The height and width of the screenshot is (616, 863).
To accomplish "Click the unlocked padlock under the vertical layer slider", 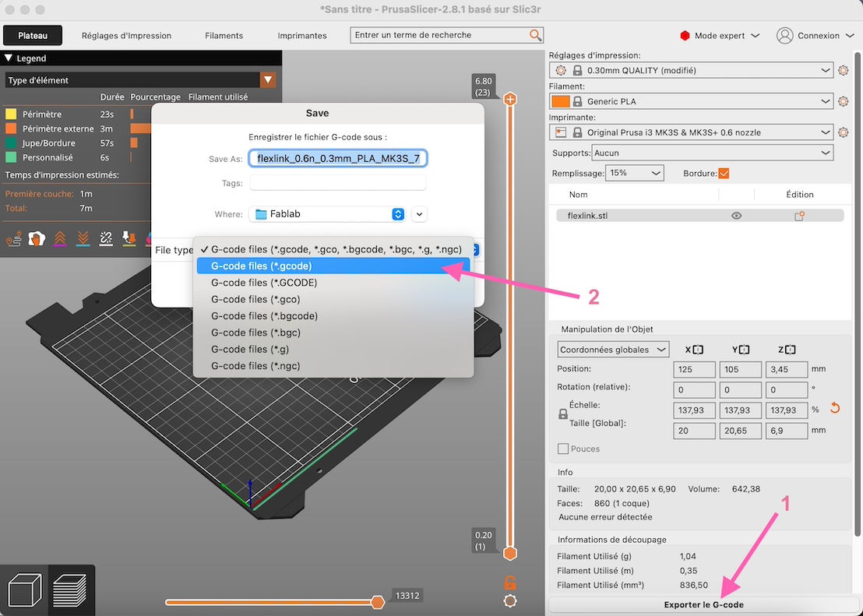I will pos(510,583).
